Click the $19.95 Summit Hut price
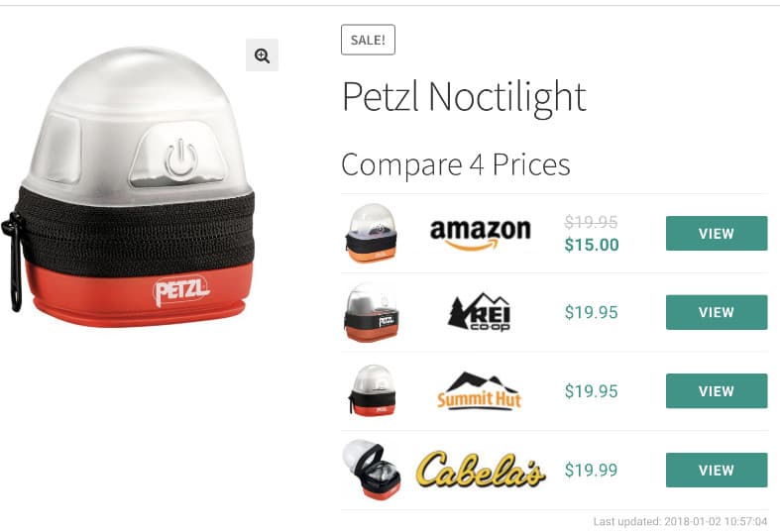780x532 pixels. (x=592, y=390)
